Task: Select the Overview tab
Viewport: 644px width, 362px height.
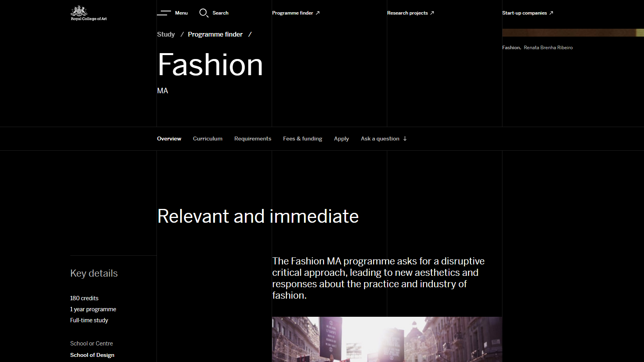Action: [x=169, y=139]
